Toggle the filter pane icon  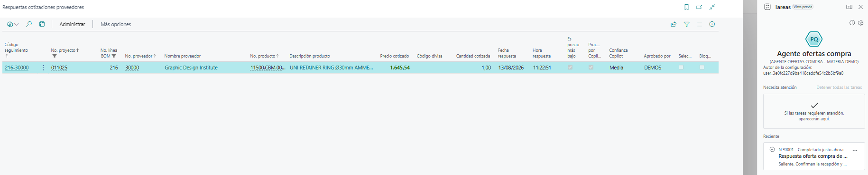pyautogui.click(x=686, y=24)
